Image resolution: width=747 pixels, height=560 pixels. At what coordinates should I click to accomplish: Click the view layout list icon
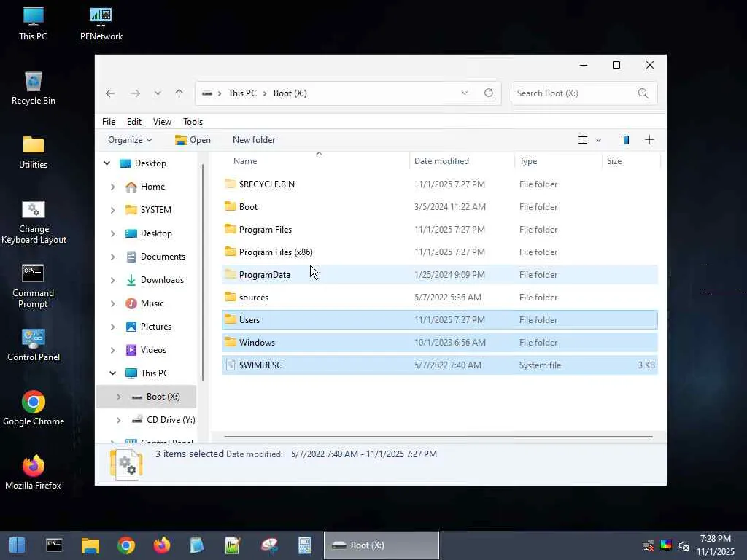(583, 140)
